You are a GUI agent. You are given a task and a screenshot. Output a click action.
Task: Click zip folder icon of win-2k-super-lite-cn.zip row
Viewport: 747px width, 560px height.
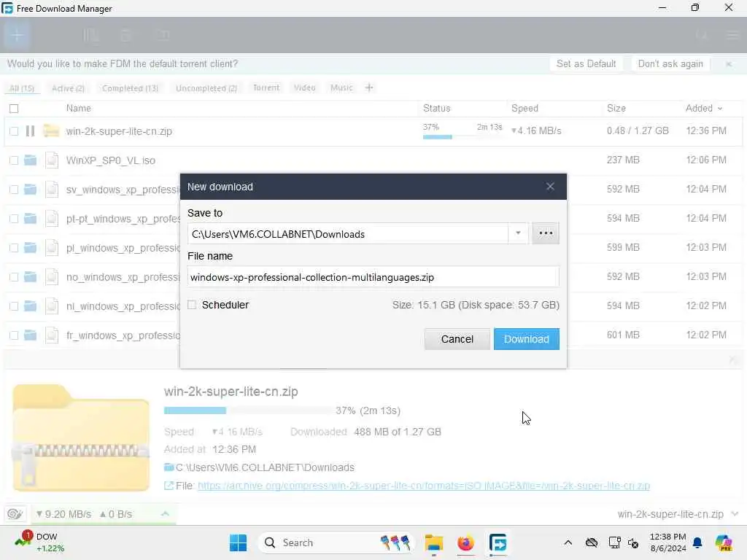[51, 131]
